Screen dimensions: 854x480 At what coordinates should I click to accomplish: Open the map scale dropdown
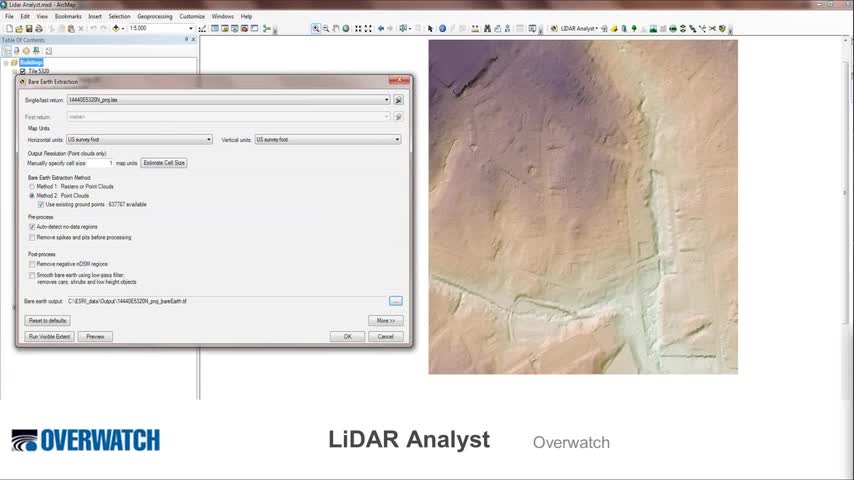pos(191,28)
